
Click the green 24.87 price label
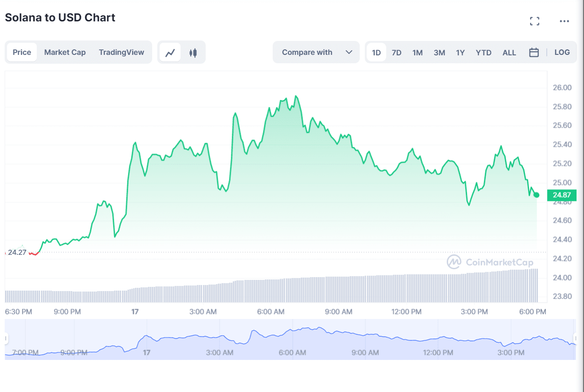pyautogui.click(x=562, y=195)
